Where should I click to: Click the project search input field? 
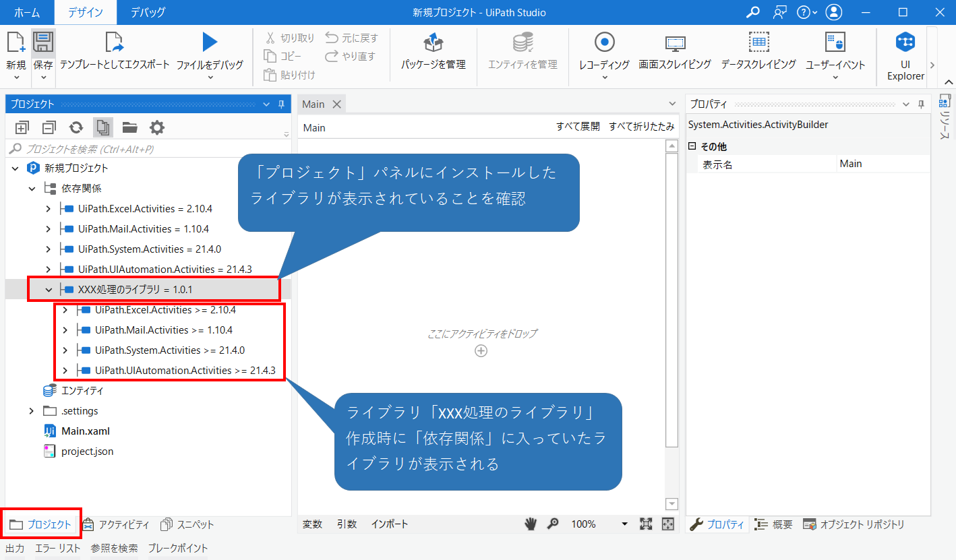pyautogui.click(x=148, y=149)
